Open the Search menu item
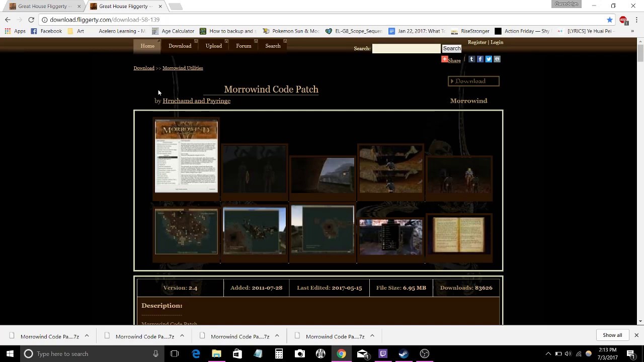 [273, 46]
